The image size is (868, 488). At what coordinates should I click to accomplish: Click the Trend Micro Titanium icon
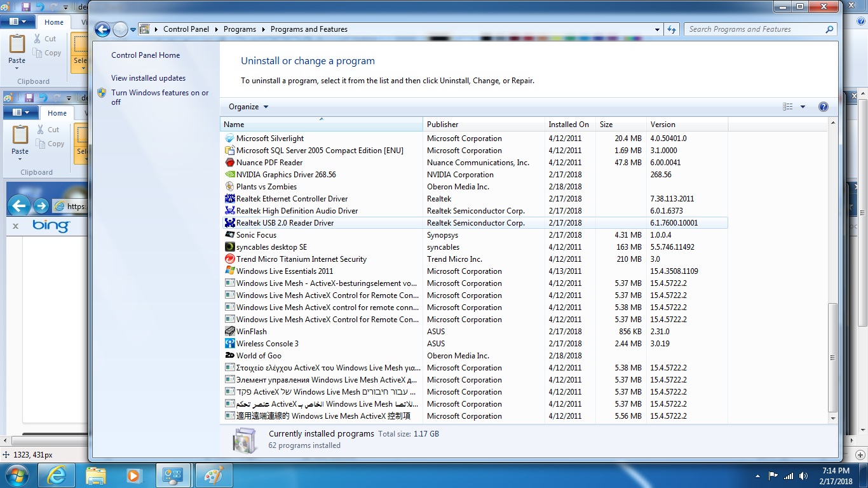[x=230, y=259]
